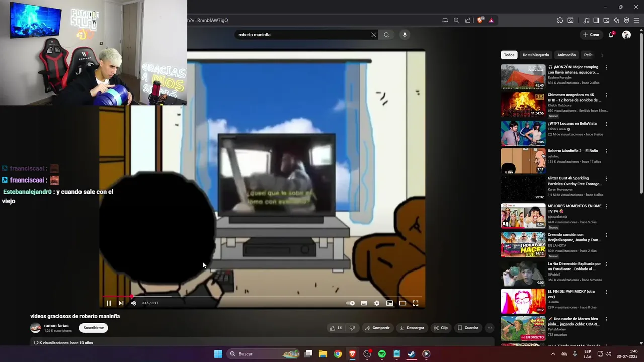Toggle the autoplay switch in player

coord(351,303)
